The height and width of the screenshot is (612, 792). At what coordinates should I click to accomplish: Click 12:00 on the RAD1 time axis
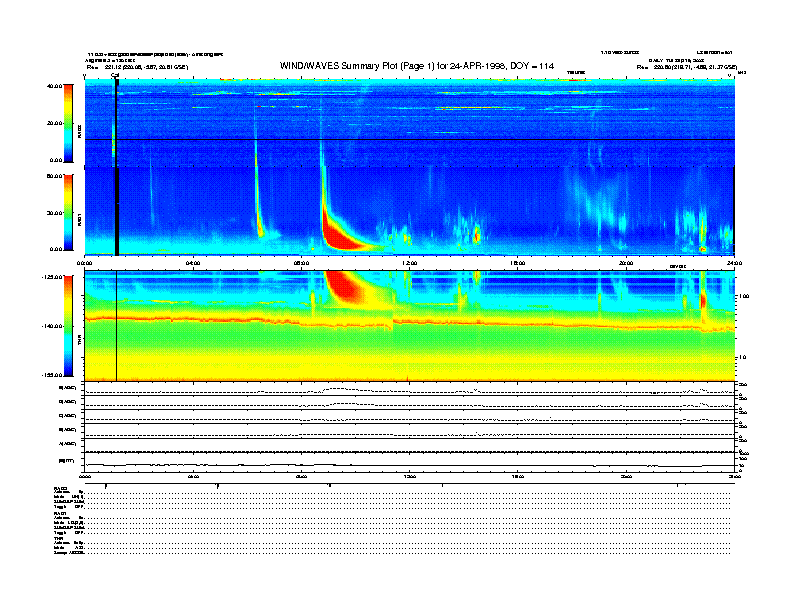(x=410, y=263)
